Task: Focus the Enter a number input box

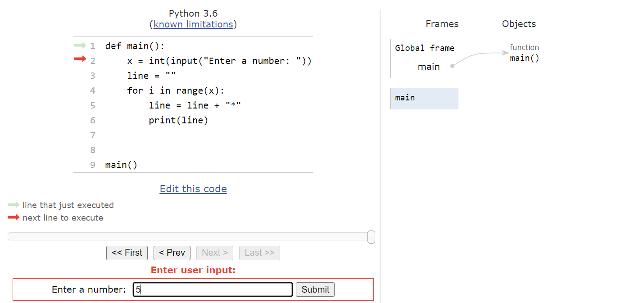Action: [x=213, y=289]
